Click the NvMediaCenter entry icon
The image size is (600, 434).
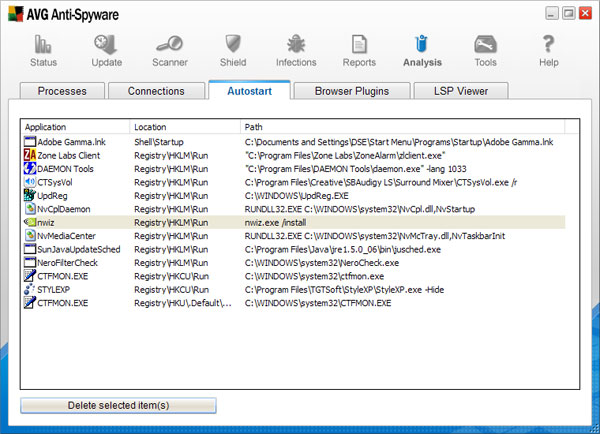29,235
